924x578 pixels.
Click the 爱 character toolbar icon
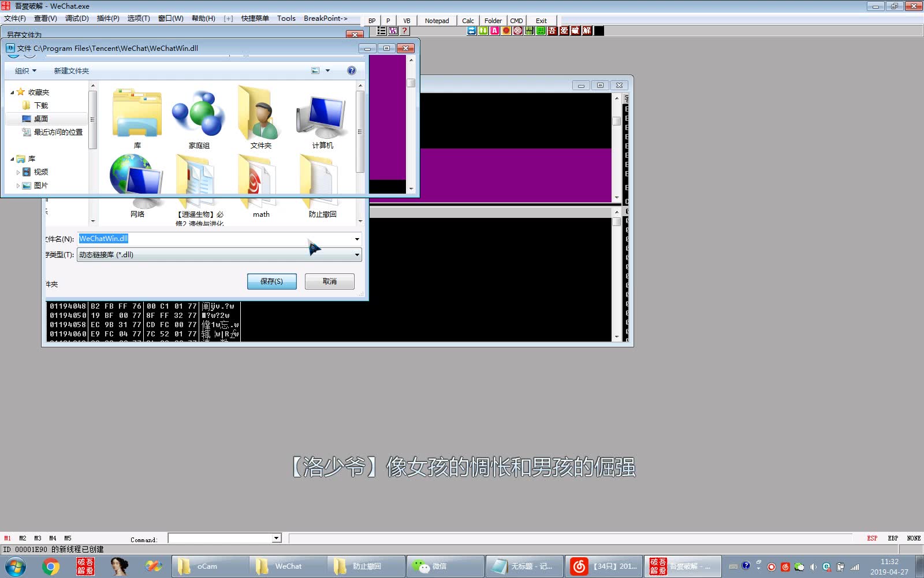[564, 31]
